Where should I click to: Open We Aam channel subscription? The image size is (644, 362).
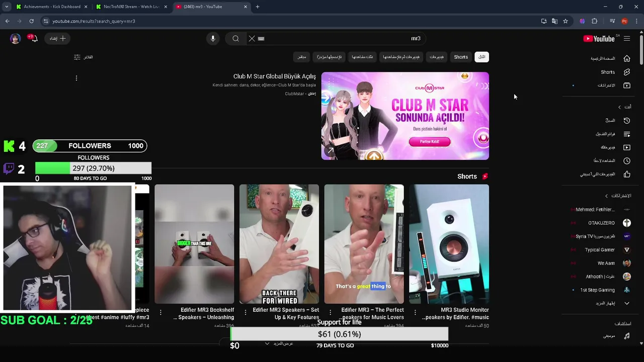601,263
